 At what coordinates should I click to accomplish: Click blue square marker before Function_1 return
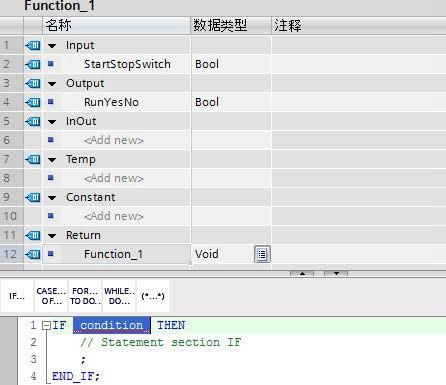pyautogui.click(x=51, y=253)
